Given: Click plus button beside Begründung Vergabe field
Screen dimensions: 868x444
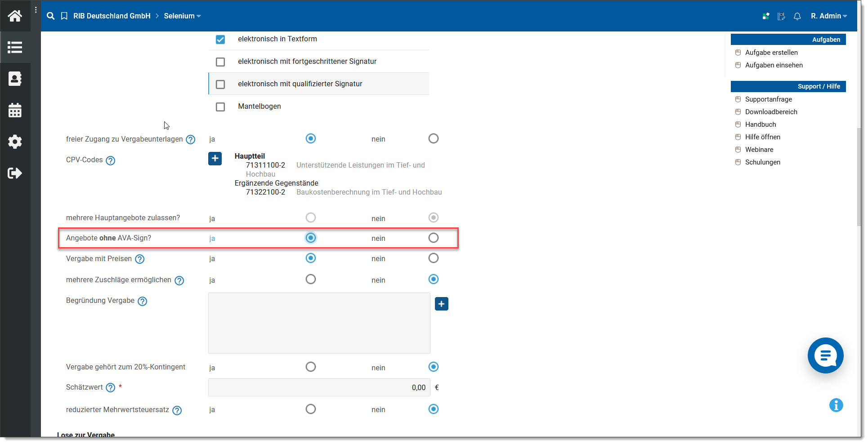Looking at the screenshot, I should (442, 304).
